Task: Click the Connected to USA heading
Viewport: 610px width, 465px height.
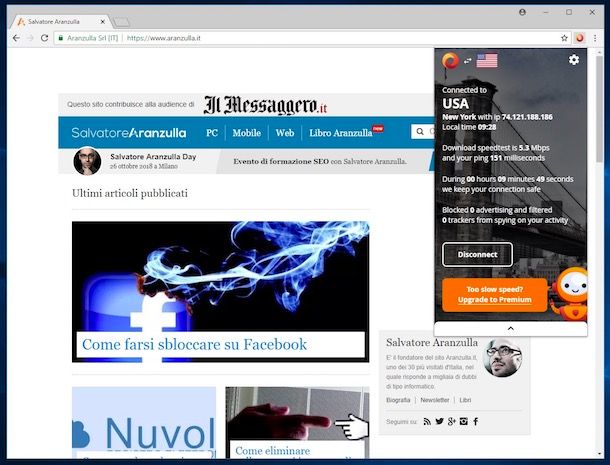Action: tap(464, 98)
